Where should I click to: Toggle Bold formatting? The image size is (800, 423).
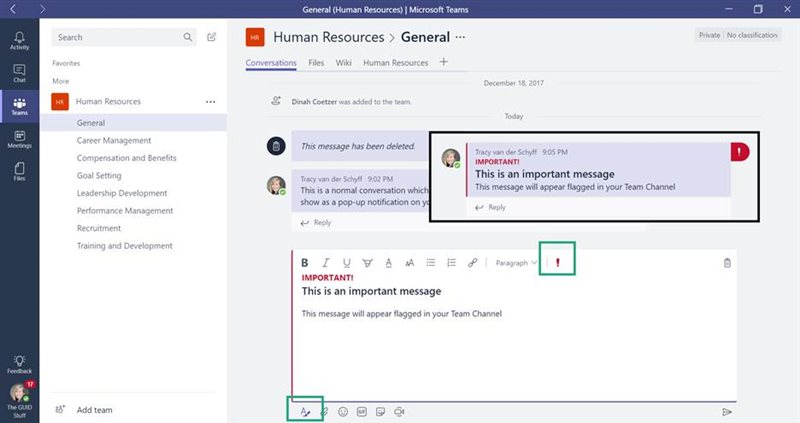coord(305,263)
